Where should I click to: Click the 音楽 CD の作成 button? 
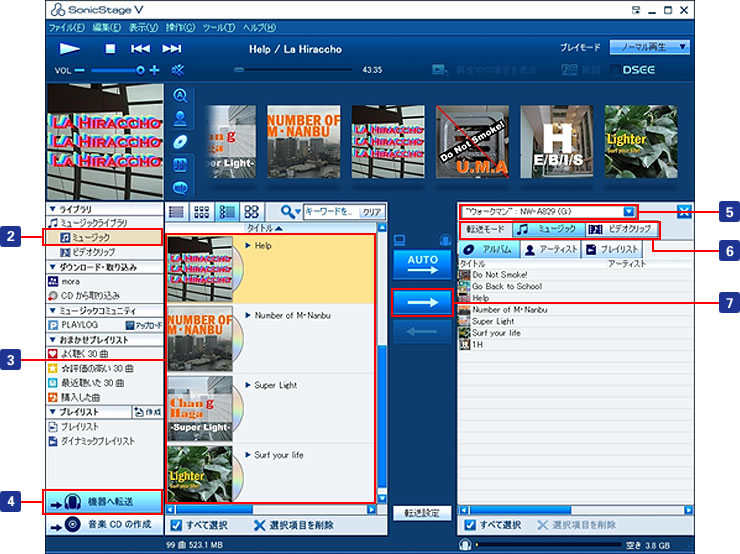click(x=103, y=525)
